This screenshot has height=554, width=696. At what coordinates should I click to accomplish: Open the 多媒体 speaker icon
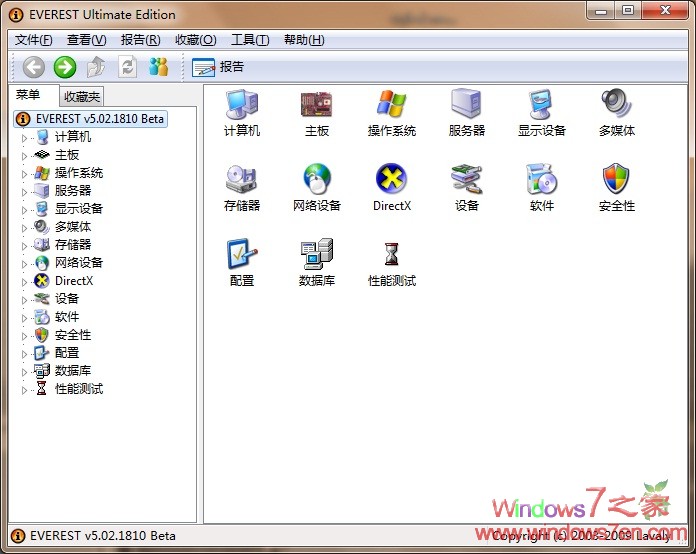616,105
